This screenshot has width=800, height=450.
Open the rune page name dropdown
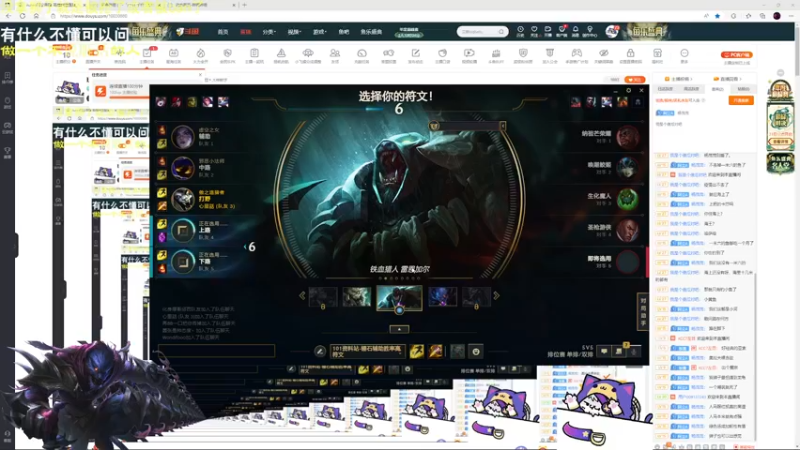tap(367, 351)
